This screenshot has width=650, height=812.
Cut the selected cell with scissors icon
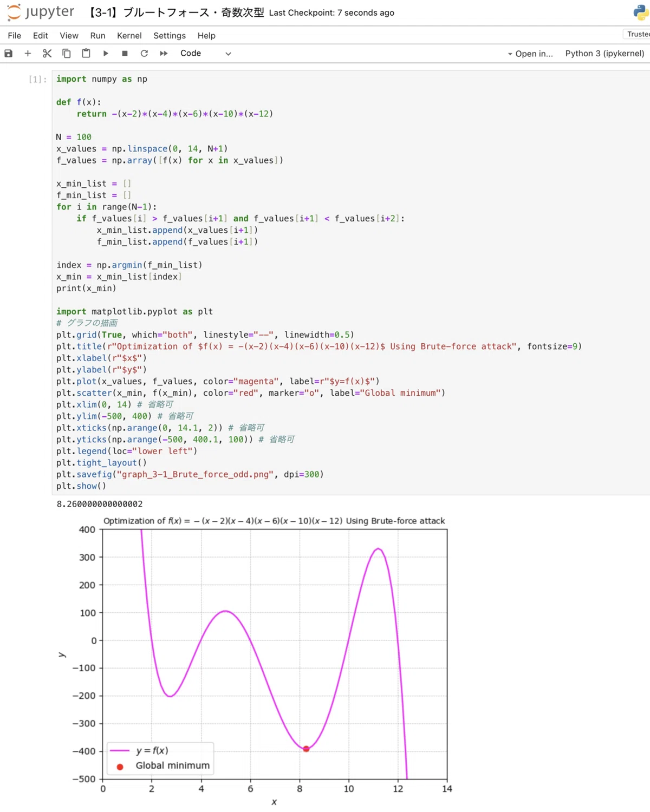(x=47, y=53)
